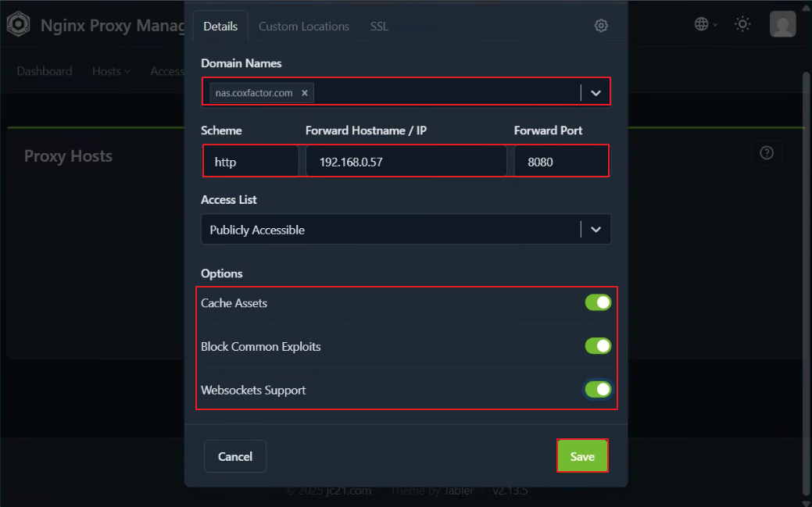Switch to the SSL tab
This screenshot has height=507, width=812.
click(x=379, y=27)
